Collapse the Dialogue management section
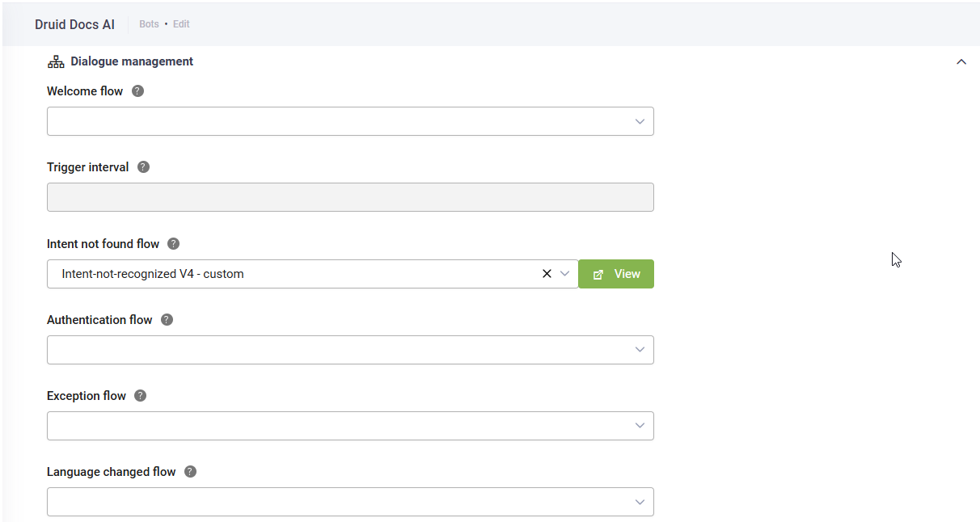The image size is (980, 522). [x=961, y=61]
